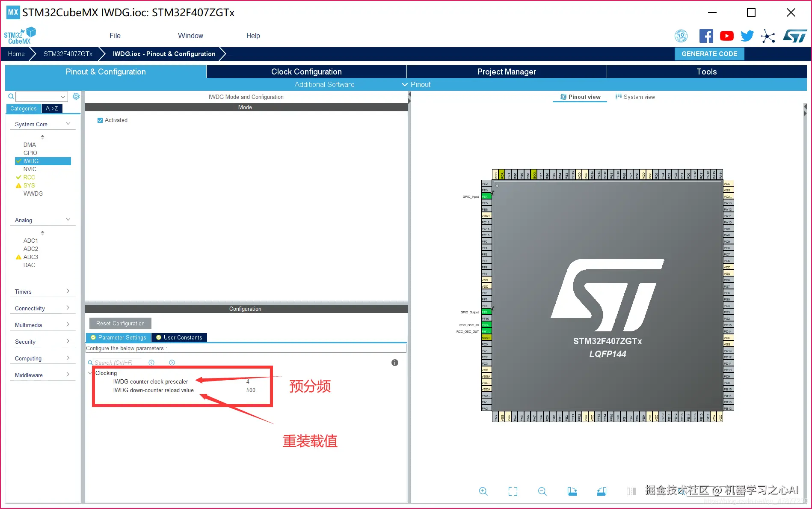
Task: Click the prescaler value 4
Action: click(248, 381)
